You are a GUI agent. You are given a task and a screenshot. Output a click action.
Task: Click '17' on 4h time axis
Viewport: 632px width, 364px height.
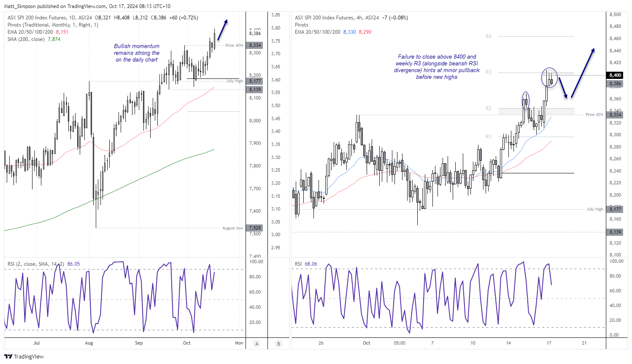pyautogui.click(x=549, y=343)
